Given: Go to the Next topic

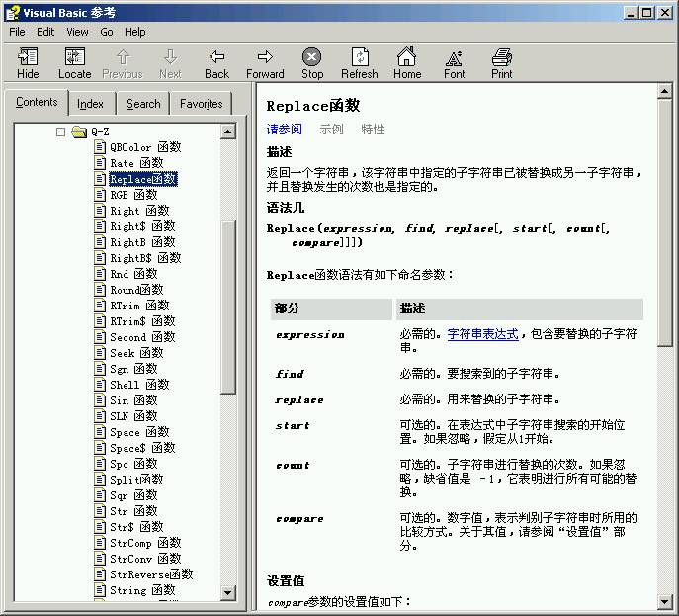Looking at the screenshot, I should (170, 63).
